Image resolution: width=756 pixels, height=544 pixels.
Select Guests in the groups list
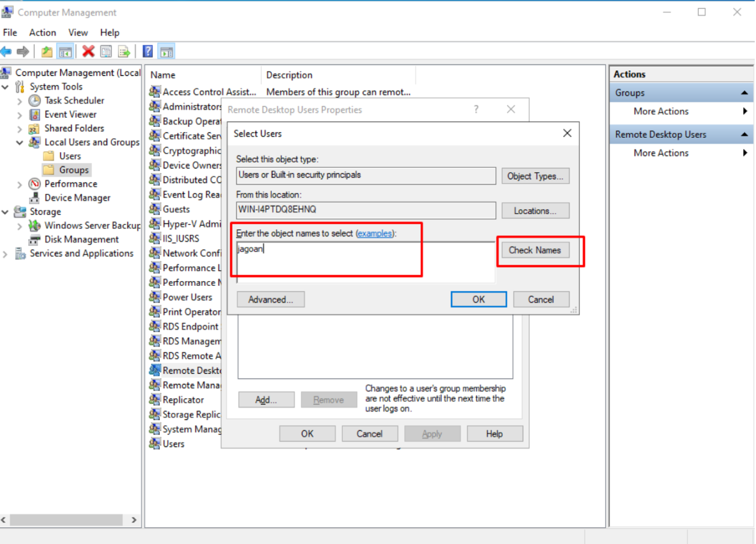pyautogui.click(x=176, y=209)
